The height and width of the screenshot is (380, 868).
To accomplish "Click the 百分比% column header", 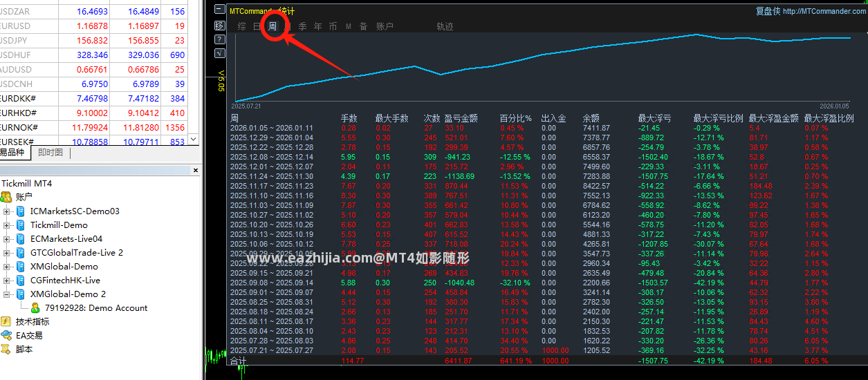I will pyautogui.click(x=515, y=119).
